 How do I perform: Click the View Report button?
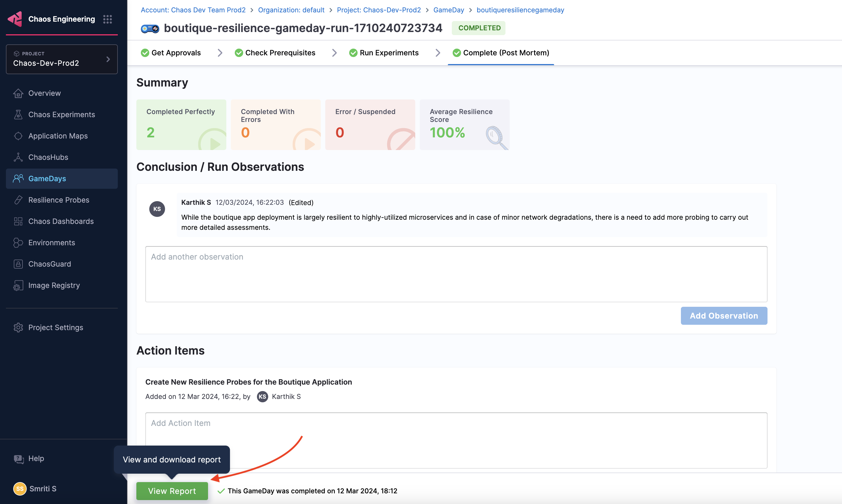pyautogui.click(x=172, y=491)
